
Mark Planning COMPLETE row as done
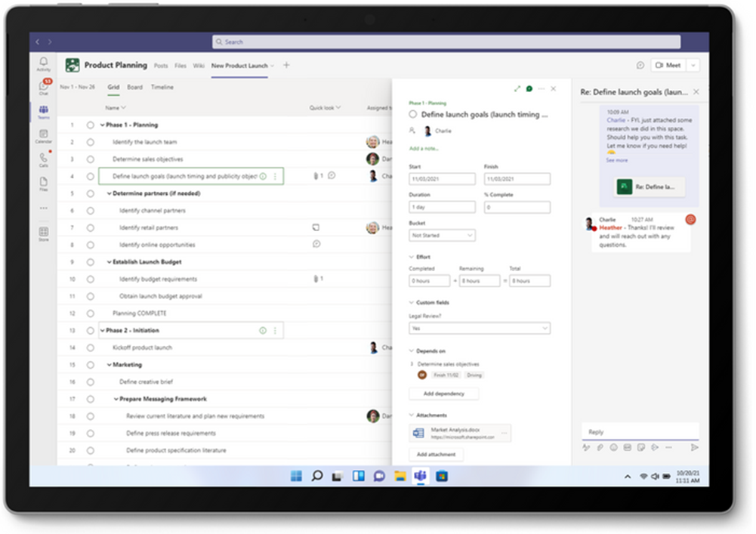tap(90, 313)
